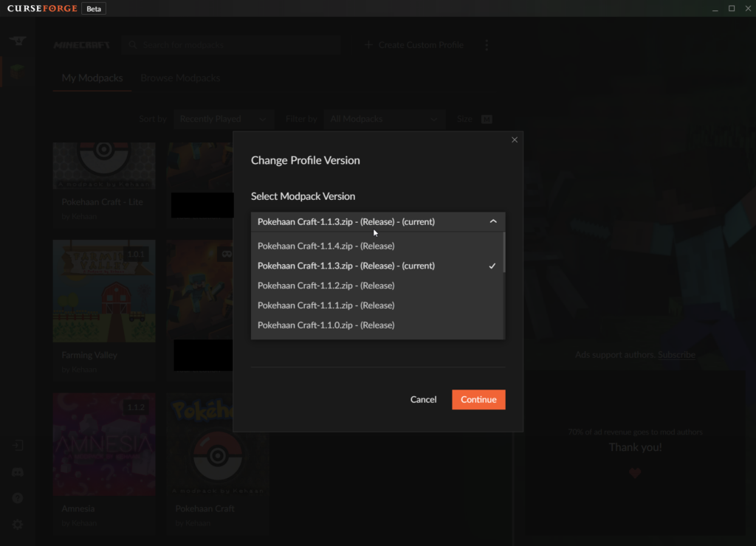Click the Pokehaan Craft - Lite title text

102,202
